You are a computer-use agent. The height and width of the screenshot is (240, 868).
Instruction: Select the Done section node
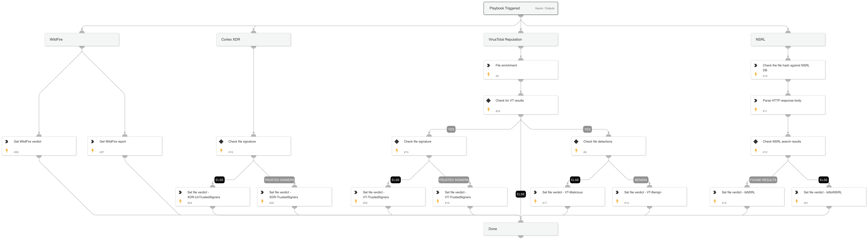coord(521,229)
